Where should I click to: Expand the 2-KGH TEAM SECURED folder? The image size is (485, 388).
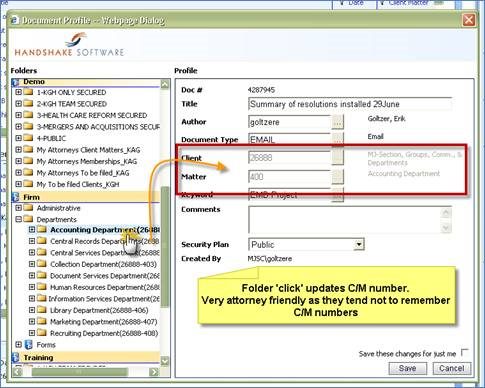pos(18,104)
